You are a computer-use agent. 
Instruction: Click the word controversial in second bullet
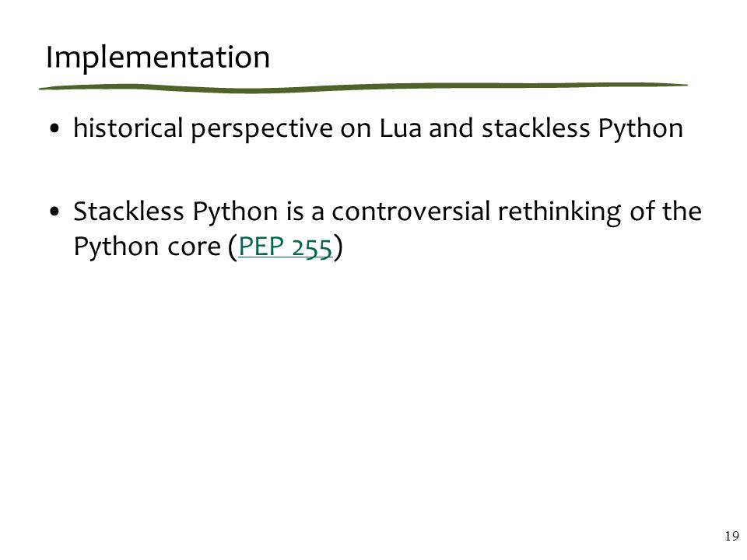pos(411,212)
